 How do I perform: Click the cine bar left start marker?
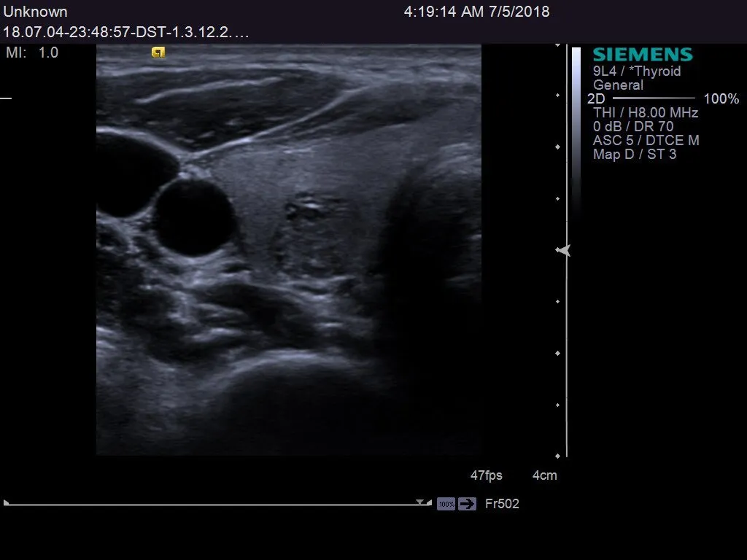coord(7,502)
